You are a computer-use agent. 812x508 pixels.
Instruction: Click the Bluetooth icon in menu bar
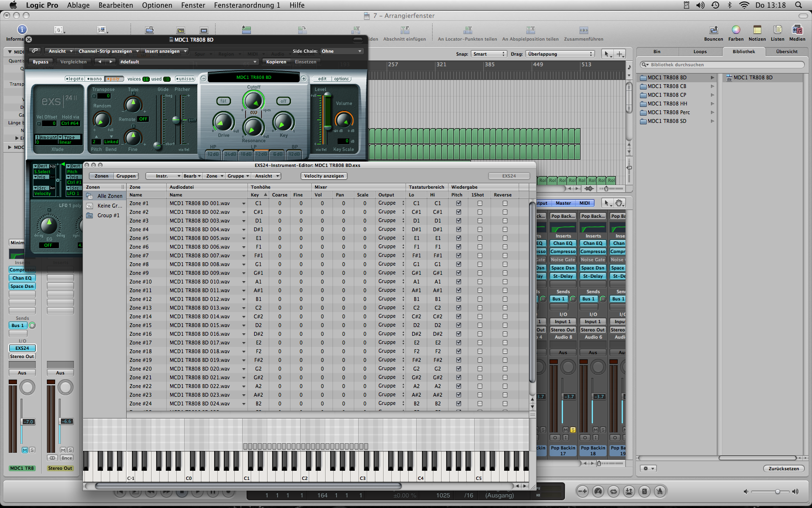(729, 5)
